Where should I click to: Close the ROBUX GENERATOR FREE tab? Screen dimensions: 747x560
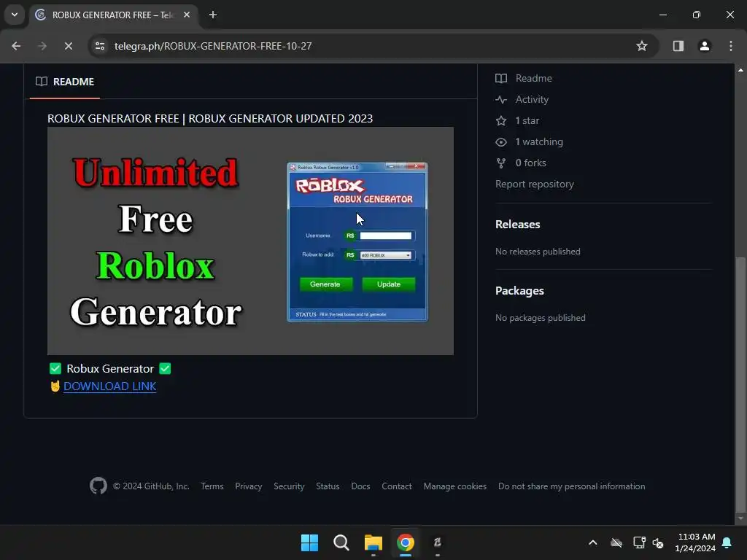(187, 15)
